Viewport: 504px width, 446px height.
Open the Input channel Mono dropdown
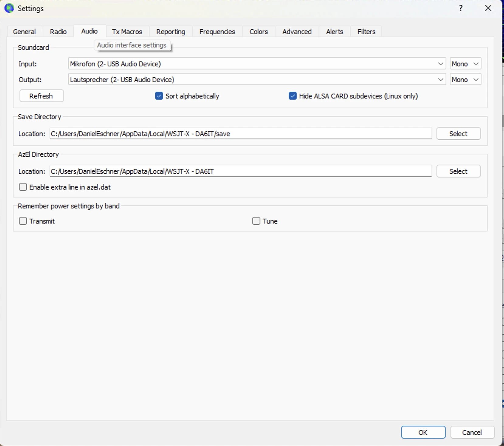(465, 64)
